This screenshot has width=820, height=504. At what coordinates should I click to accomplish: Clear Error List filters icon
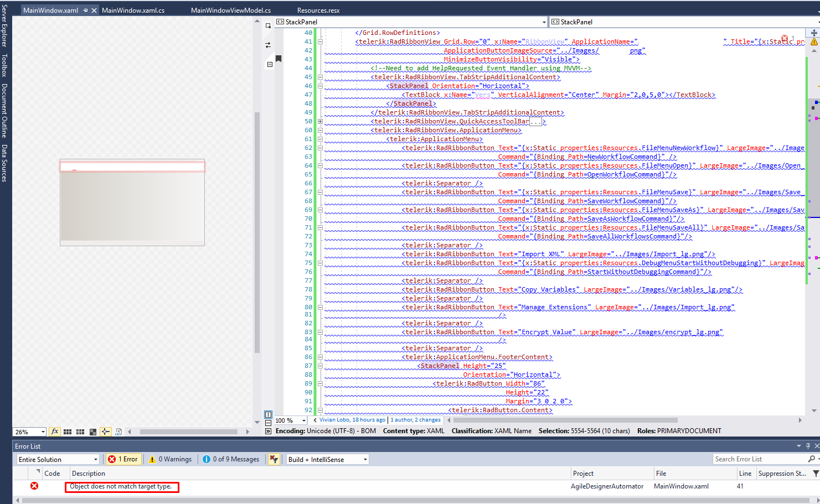click(274, 459)
